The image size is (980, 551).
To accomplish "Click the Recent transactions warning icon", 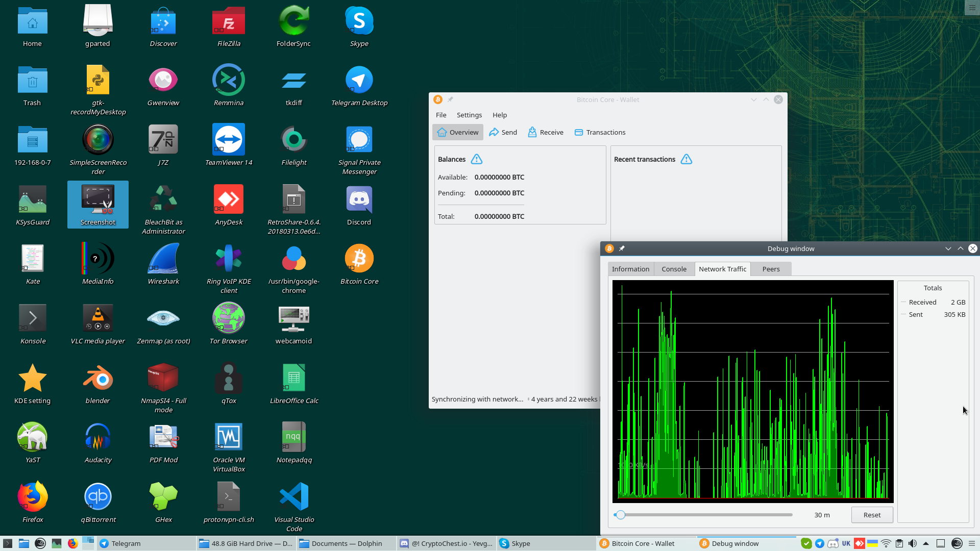I will 686,159.
